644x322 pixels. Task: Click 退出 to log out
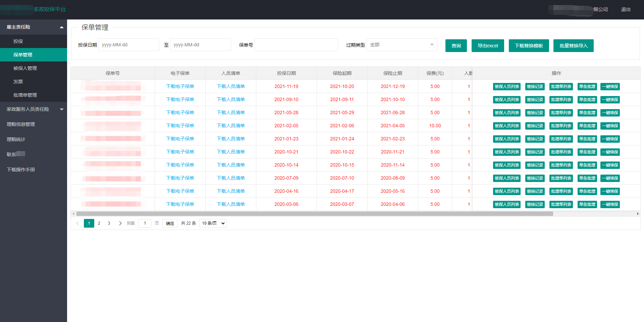(x=626, y=9)
